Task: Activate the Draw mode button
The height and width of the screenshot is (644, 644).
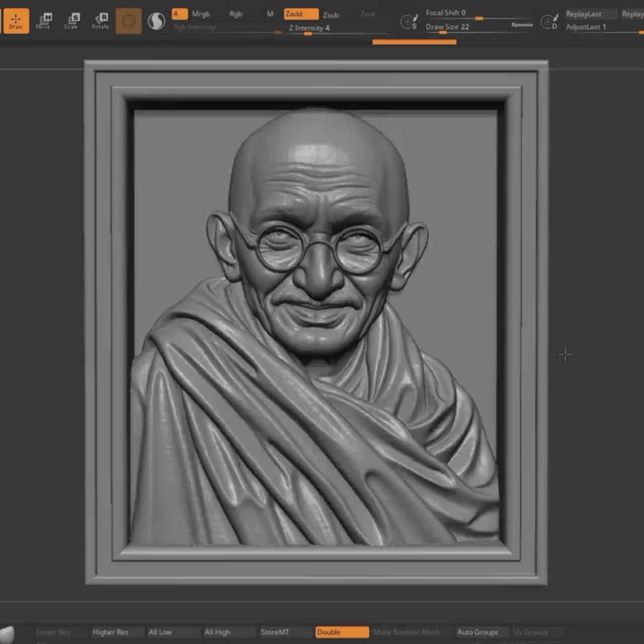Action: coord(16,21)
